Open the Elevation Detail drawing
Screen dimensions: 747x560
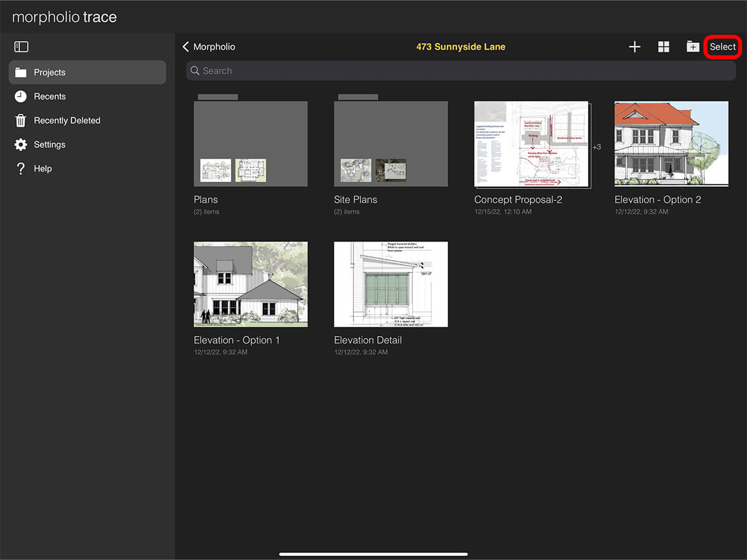pyautogui.click(x=390, y=284)
